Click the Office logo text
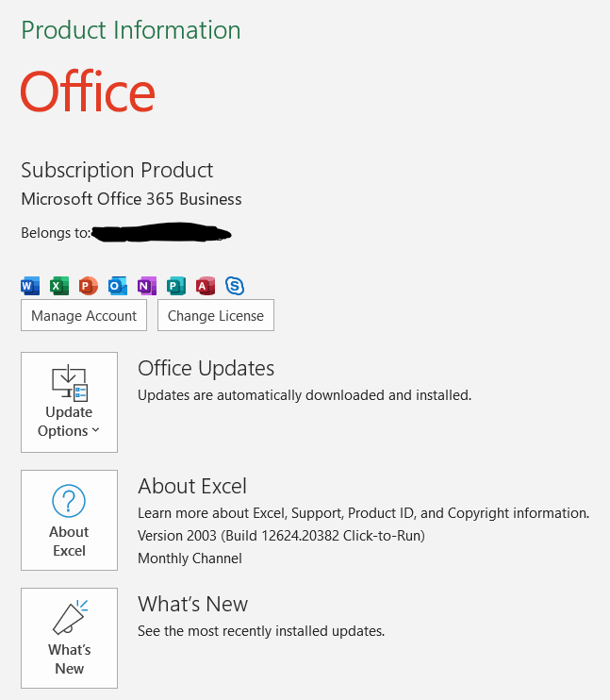 [88, 92]
